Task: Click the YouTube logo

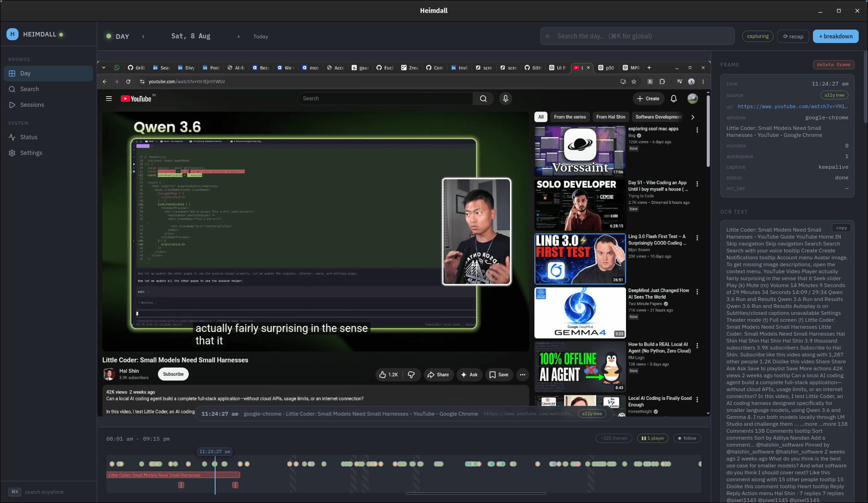Action: pyautogui.click(x=136, y=98)
